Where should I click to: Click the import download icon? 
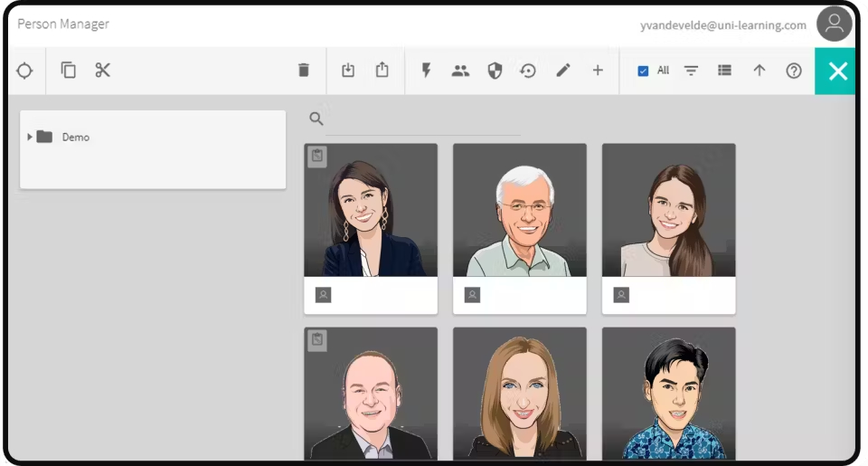coord(347,71)
